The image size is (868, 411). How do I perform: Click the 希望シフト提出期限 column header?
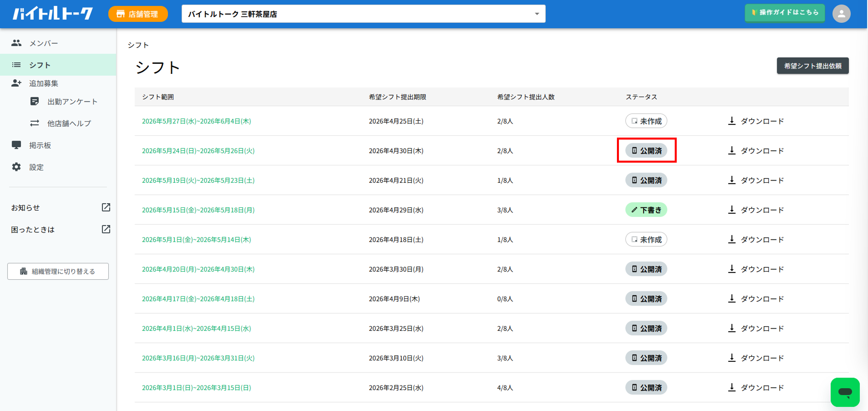tap(397, 97)
